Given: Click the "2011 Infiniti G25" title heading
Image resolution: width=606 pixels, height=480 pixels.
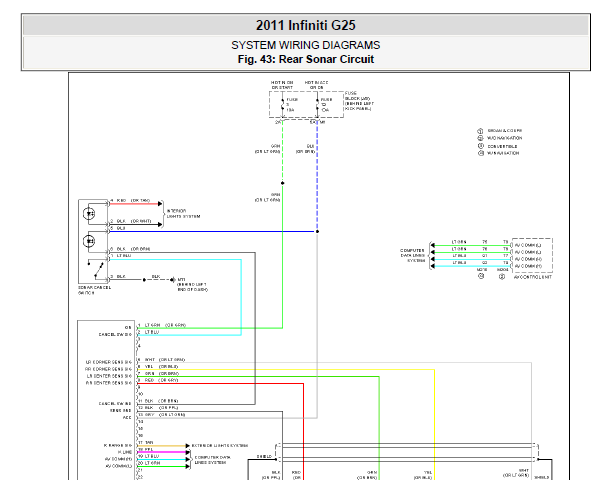Looking at the screenshot, I should point(305,26).
